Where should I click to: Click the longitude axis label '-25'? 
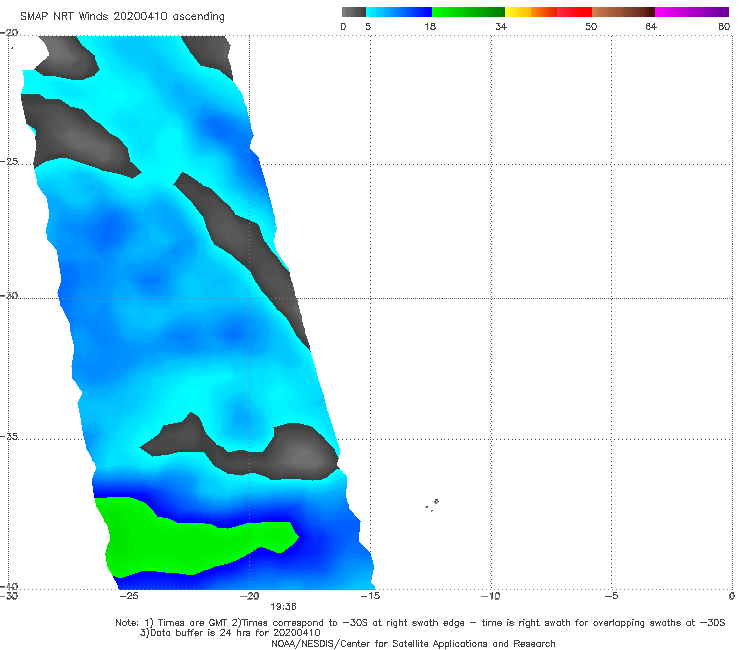click(129, 596)
